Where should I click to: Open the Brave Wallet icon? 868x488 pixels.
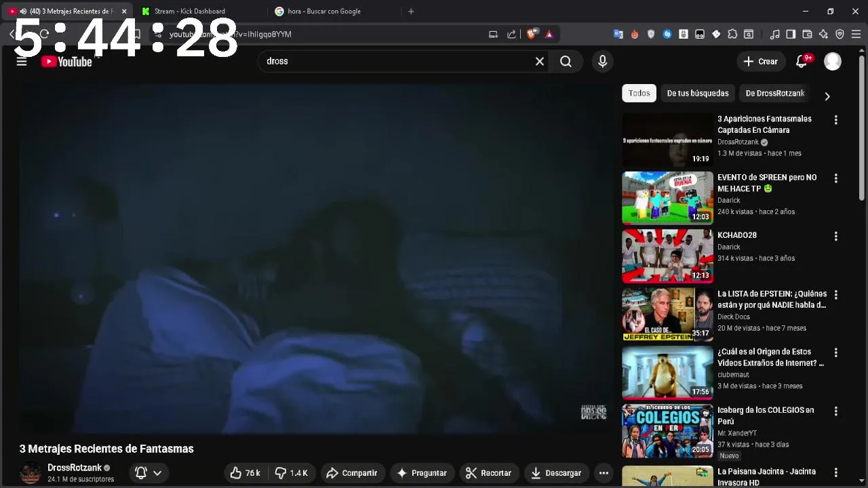coord(807,34)
